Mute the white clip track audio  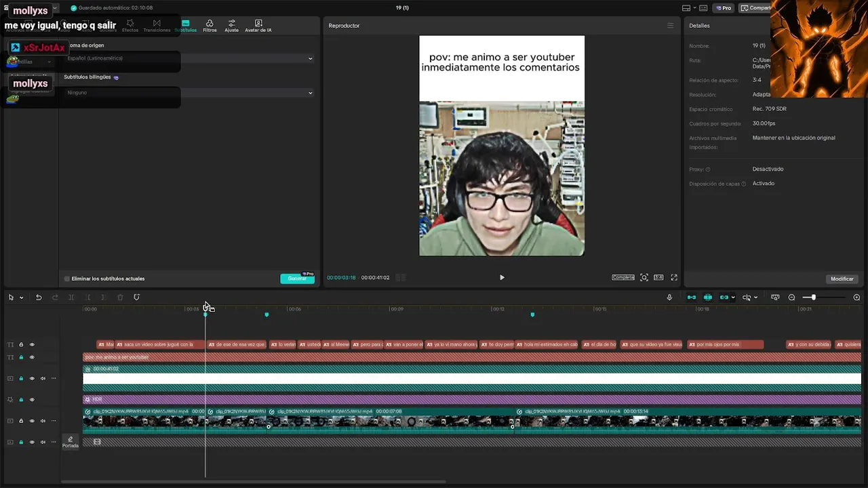pyautogui.click(x=43, y=378)
